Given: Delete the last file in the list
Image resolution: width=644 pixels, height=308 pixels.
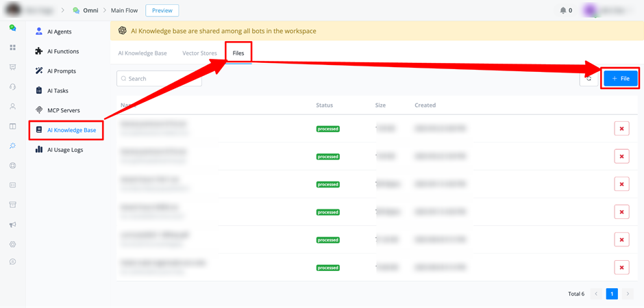Looking at the screenshot, I should (x=621, y=268).
